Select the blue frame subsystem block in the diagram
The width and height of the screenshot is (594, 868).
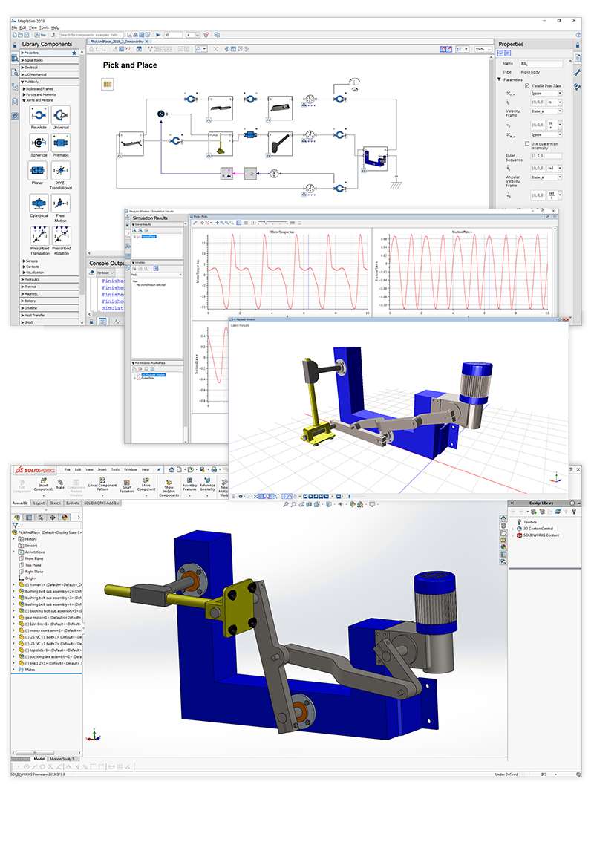pyautogui.click(x=375, y=159)
